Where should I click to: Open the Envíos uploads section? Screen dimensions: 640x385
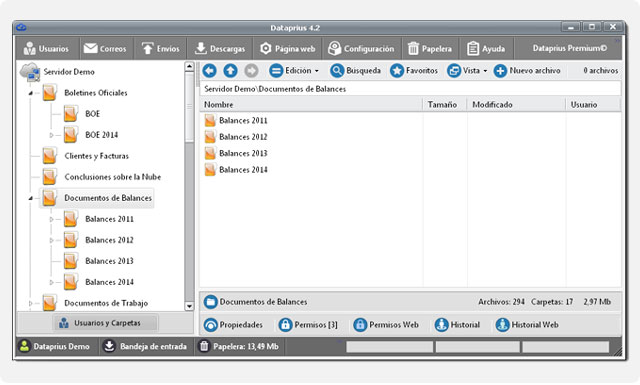(x=160, y=49)
